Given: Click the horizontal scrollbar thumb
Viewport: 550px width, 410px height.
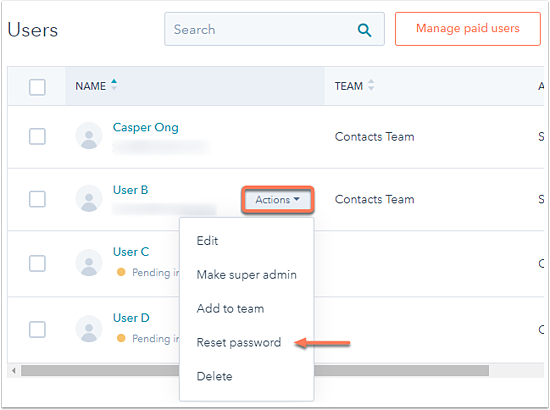Looking at the screenshot, I should click(255, 370).
